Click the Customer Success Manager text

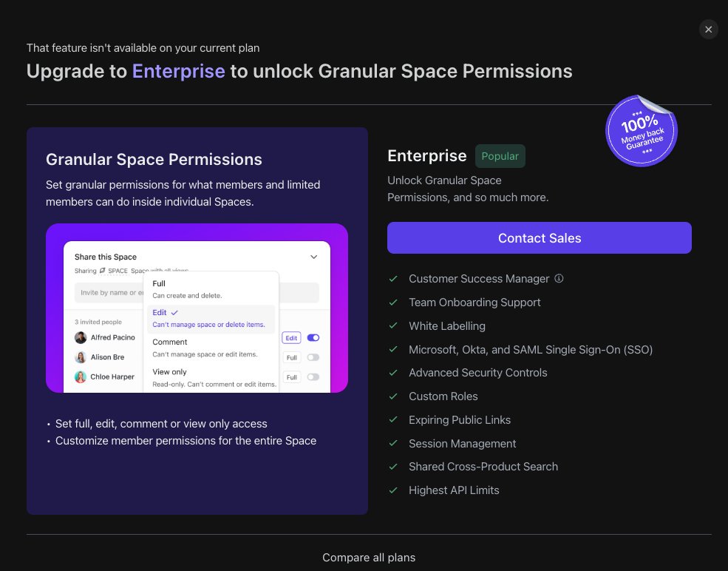[479, 279]
